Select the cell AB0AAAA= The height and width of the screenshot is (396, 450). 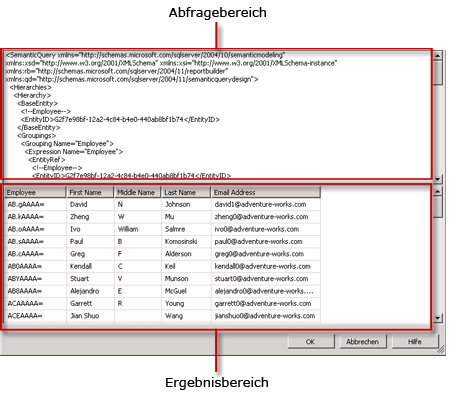click(35, 266)
